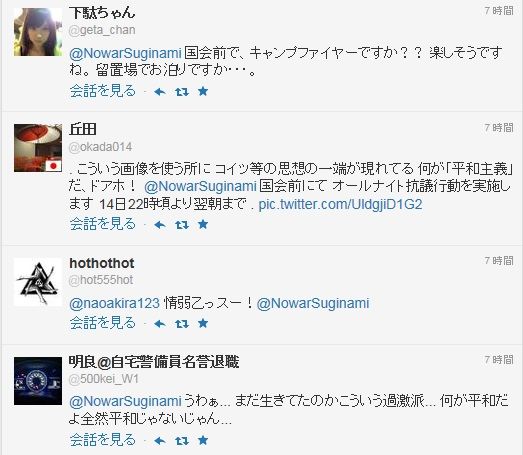
Task: Retweet hot555hot's tweet
Action: pyautogui.click(x=182, y=324)
